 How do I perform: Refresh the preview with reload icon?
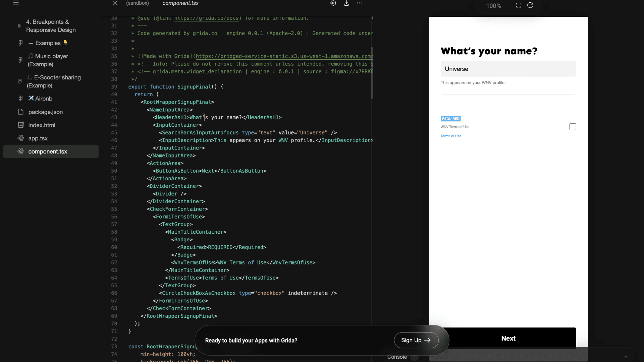[x=530, y=5]
